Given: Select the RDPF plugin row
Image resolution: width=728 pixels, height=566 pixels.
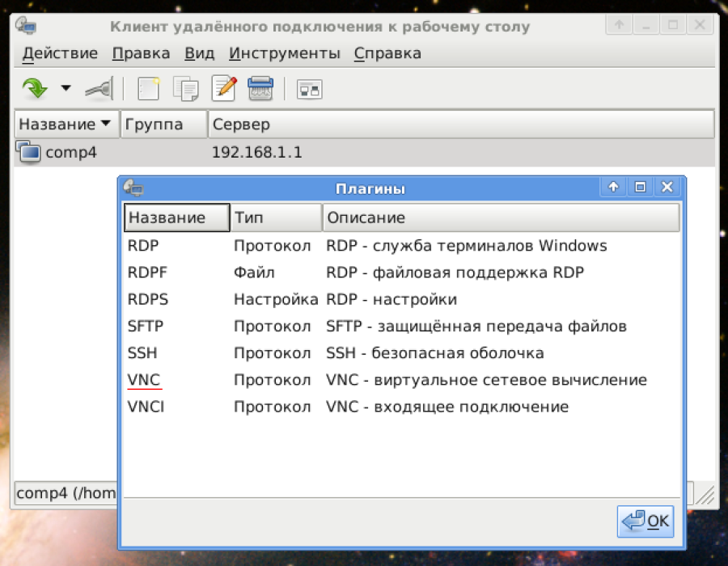Looking at the screenshot, I should tap(401, 272).
